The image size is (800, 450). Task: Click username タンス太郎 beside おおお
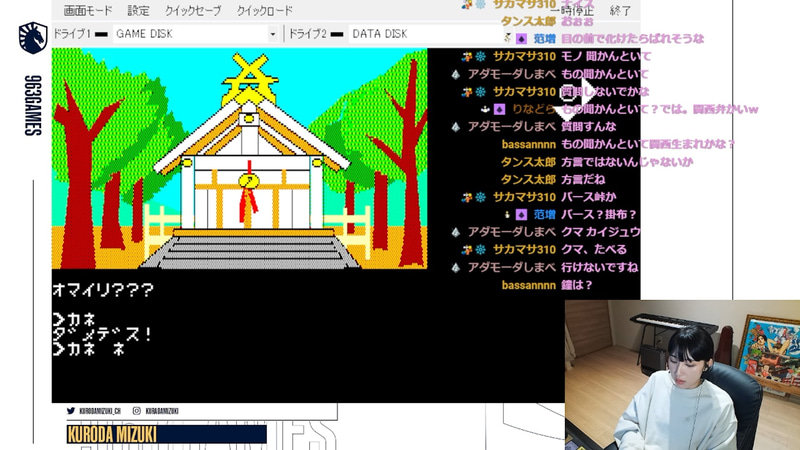pyautogui.click(x=528, y=21)
